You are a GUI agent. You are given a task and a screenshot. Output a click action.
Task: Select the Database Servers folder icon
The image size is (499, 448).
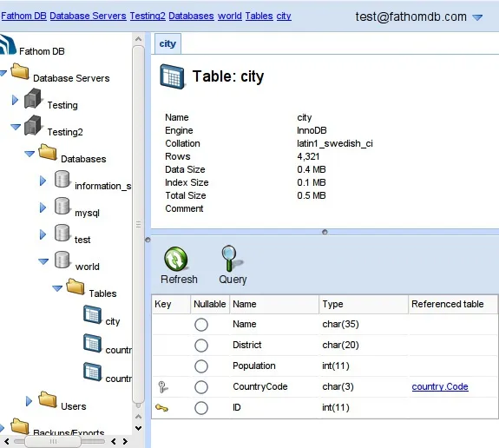[20, 71]
